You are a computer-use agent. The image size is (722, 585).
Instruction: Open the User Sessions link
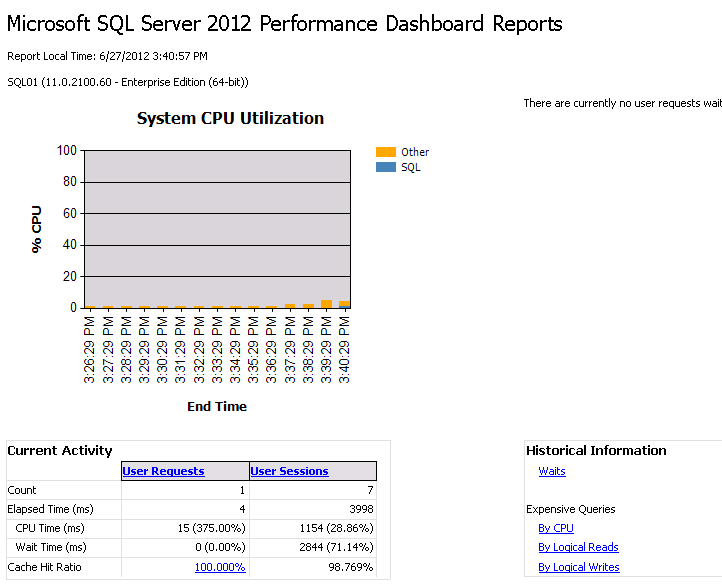[x=289, y=471]
